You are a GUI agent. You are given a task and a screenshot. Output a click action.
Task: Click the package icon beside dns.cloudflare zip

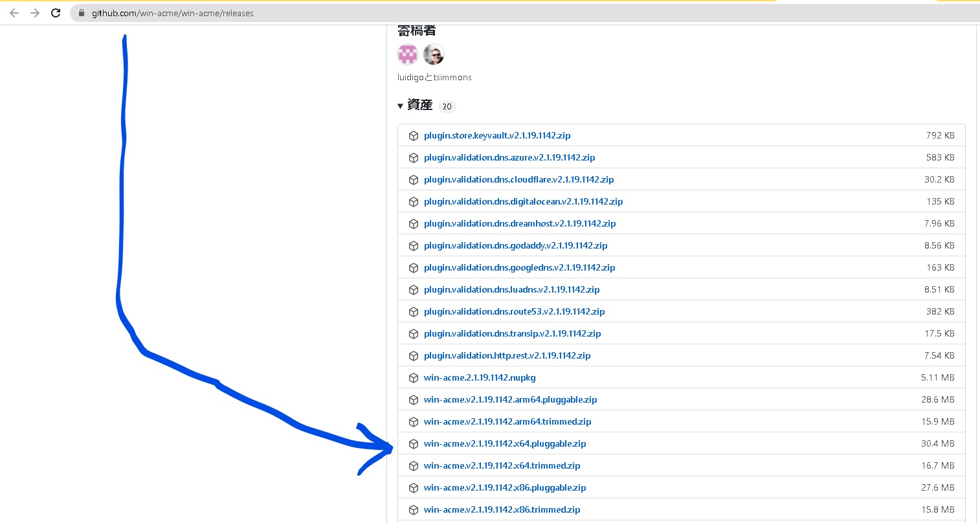pyautogui.click(x=414, y=180)
